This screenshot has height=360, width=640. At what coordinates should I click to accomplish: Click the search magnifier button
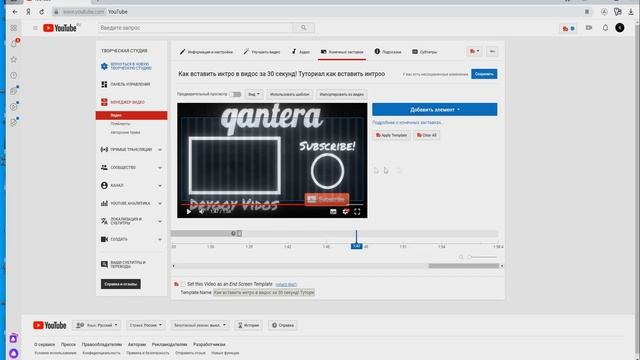coord(303,28)
